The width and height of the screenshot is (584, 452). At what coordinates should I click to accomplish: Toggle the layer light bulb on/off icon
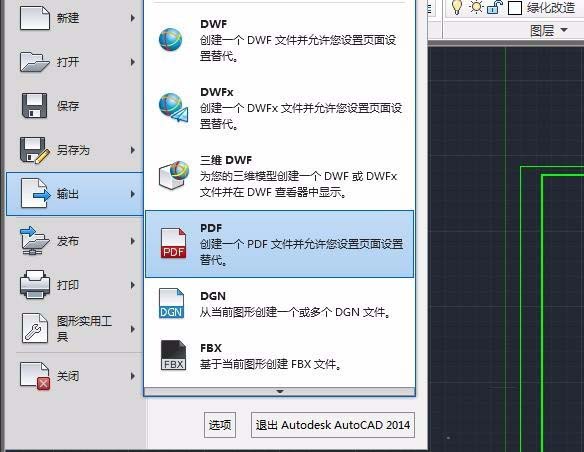(x=457, y=7)
